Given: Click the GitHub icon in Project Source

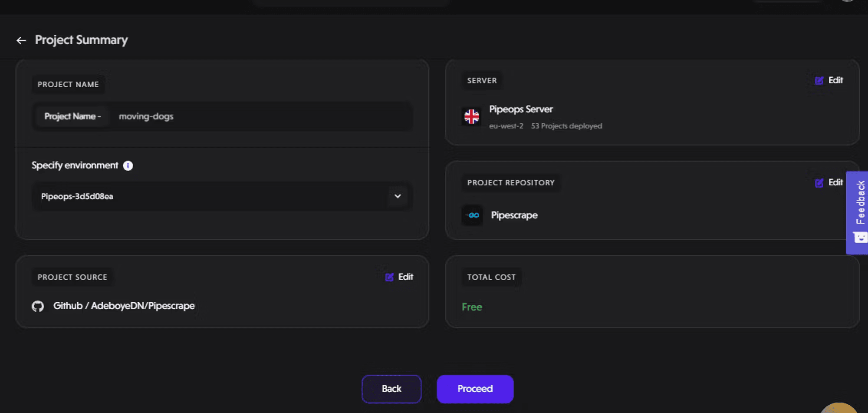Looking at the screenshot, I should [38, 306].
